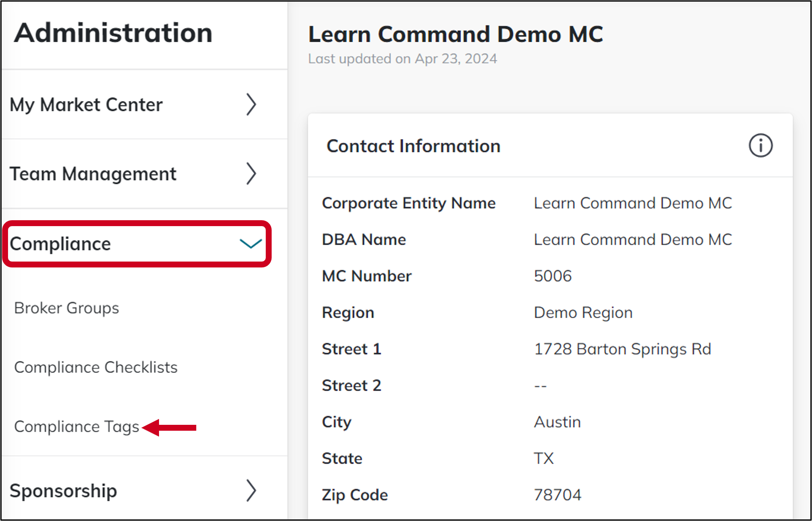This screenshot has height=521, width=812.
Task: Click 'Last updated on Apr 23, 2024' text
Action: coord(402,59)
